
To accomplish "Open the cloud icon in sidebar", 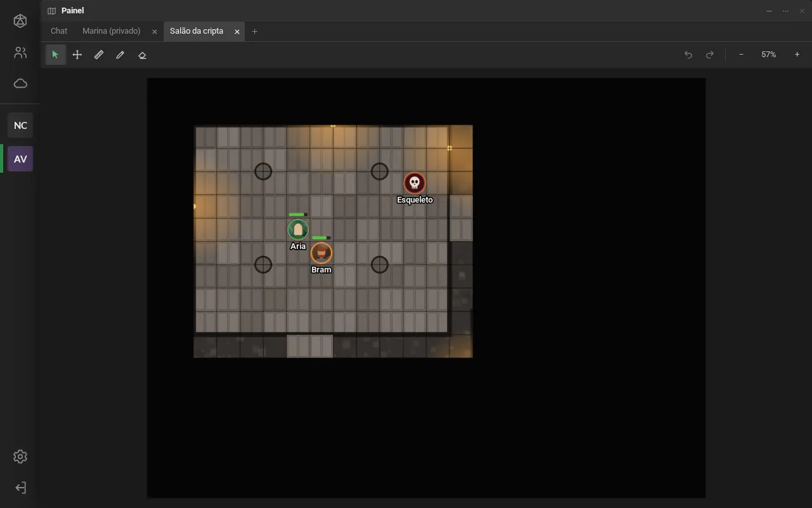I will [20, 83].
